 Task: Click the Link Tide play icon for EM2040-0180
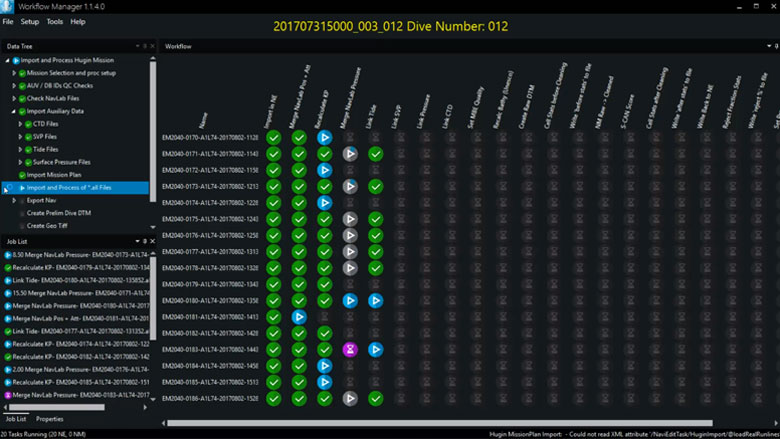375,300
